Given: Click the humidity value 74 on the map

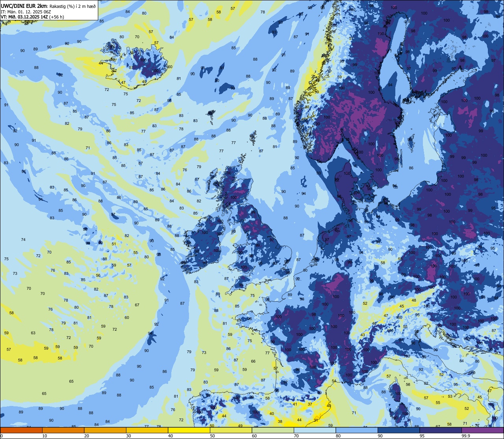Looking at the screenshot, I should coord(23,239).
